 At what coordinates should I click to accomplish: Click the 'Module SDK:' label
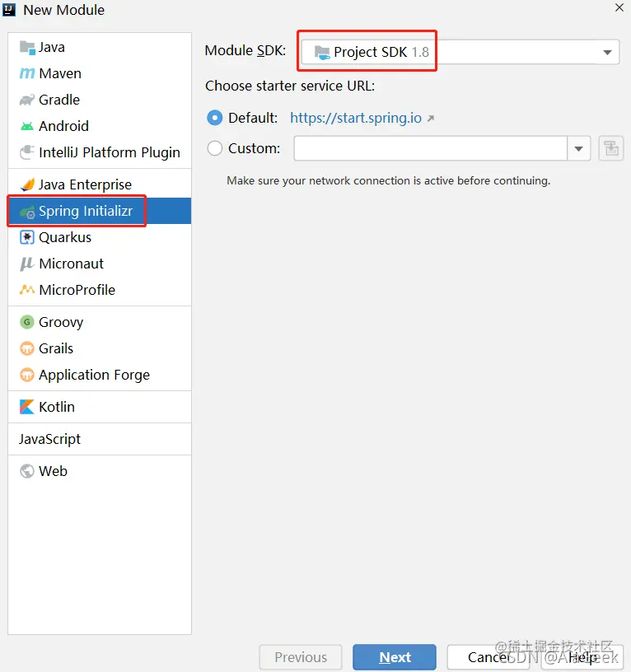coord(245,50)
